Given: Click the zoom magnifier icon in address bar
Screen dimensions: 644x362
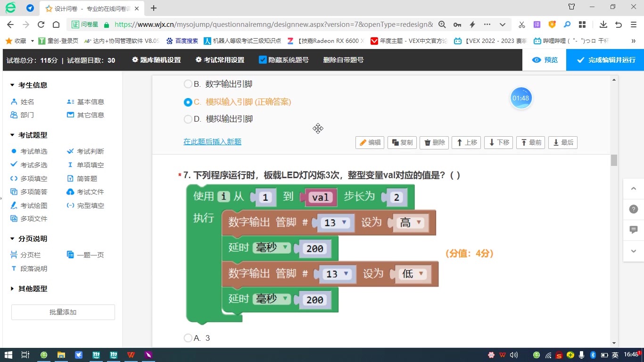Looking at the screenshot, I should click(x=442, y=25).
